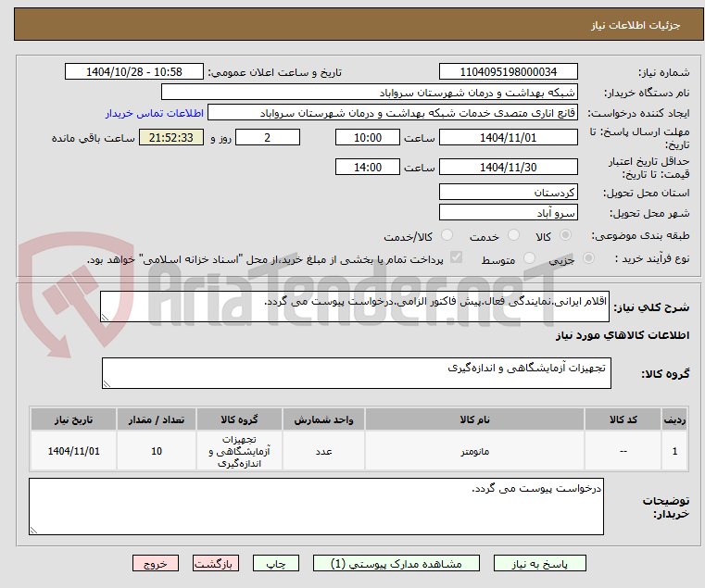This screenshot has width=705, height=588.
Task: Open اطلاعات تماس خریدار link
Action: tap(155, 113)
